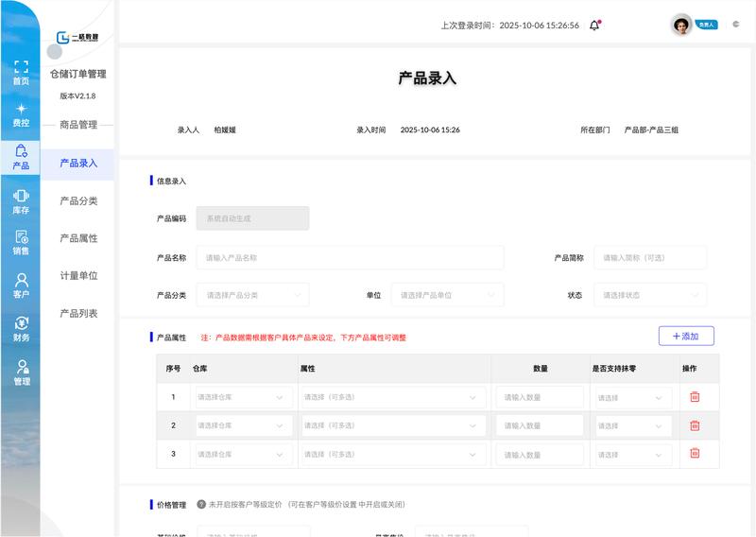Click the company logo in sidebar

tap(77, 37)
